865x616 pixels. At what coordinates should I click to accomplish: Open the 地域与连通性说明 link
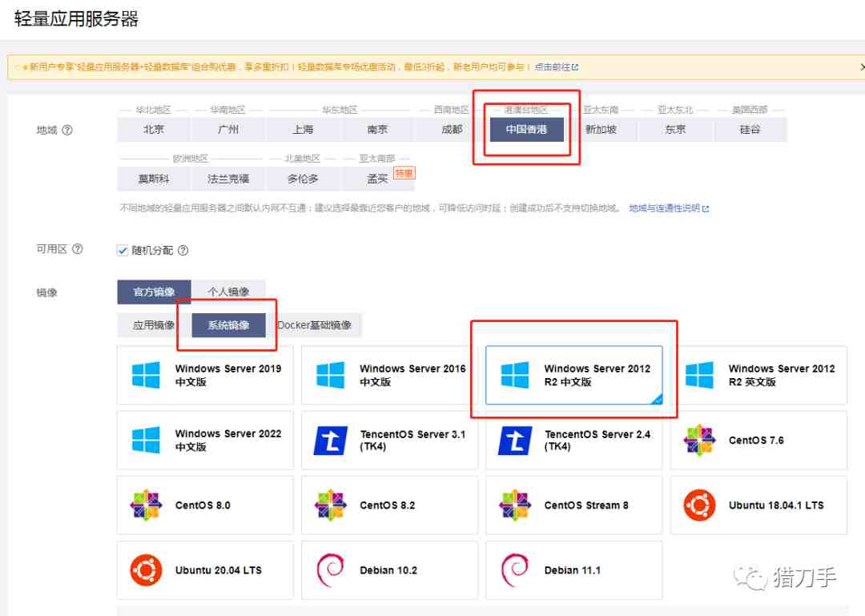(665, 208)
